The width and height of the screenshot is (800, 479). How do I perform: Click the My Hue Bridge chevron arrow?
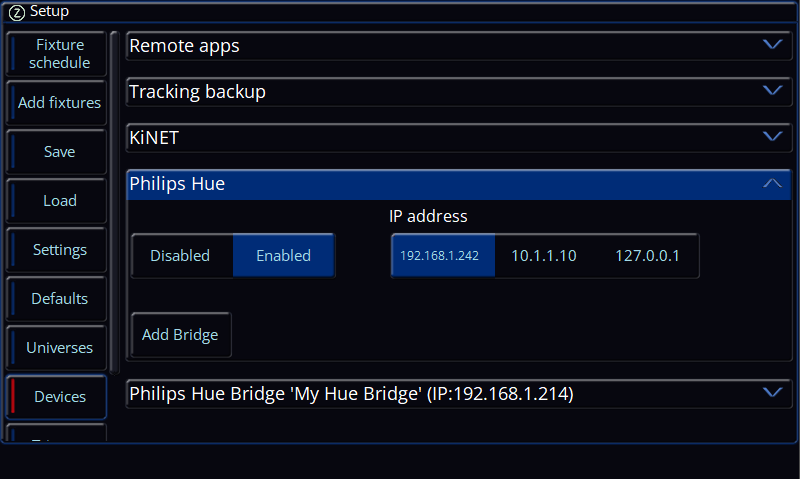[x=772, y=393]
